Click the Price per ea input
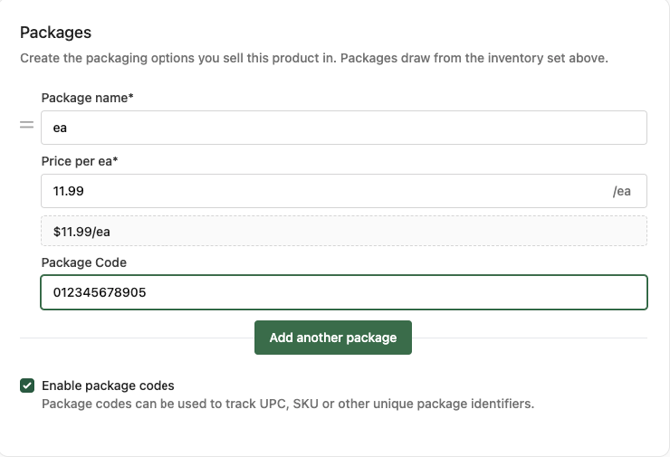670x457 pixels. [x=320, y=191]
